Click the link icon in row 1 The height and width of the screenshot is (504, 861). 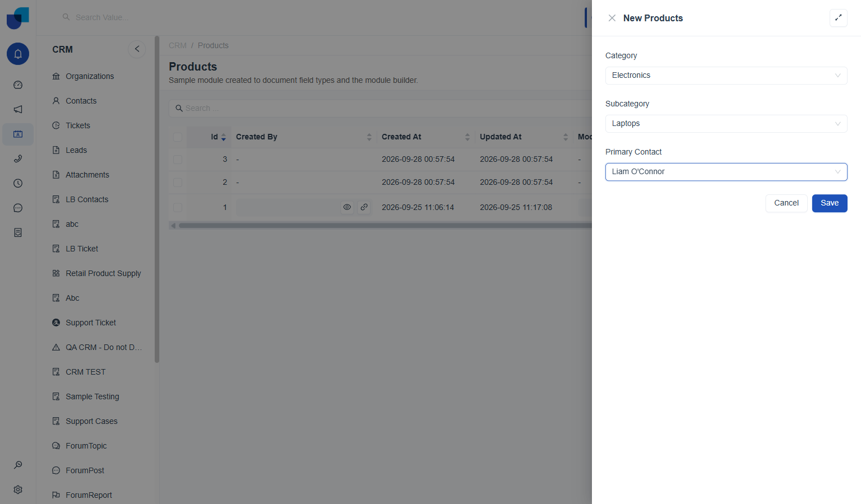tap(364, 207)
